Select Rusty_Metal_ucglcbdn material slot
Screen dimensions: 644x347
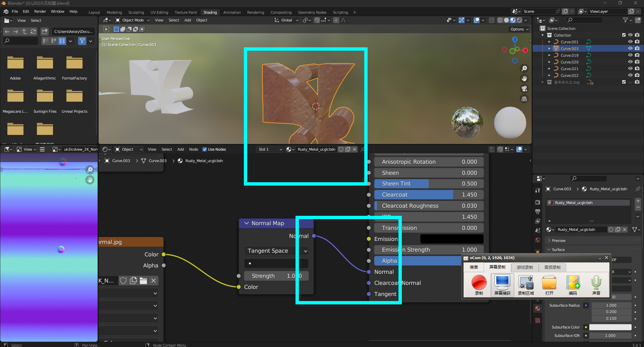588,203
